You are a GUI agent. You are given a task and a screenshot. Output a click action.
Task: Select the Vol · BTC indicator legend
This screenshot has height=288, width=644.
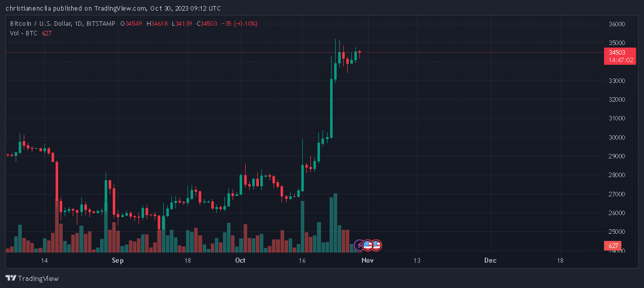point(23,33)
